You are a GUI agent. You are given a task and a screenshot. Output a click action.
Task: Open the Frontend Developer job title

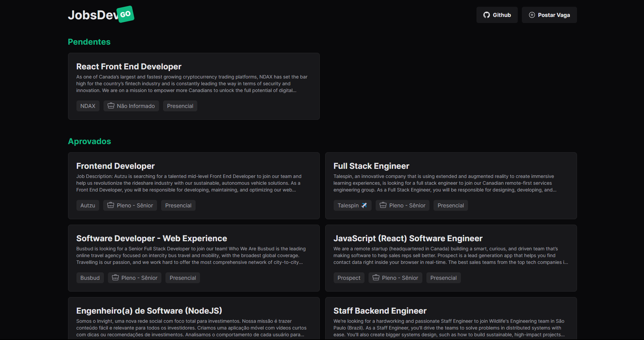[115, 166]
